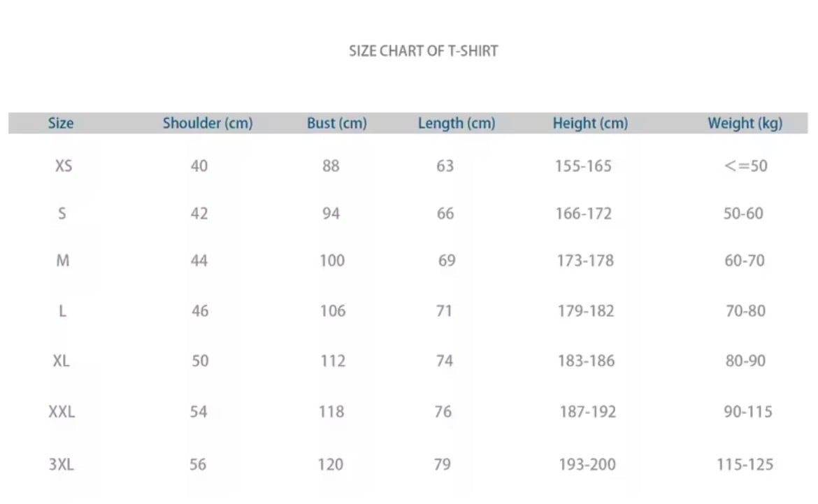Select the 115-125 weight range cell
Image resolution: width=818 pixels, height=504 pixels.
(x=745, y=464)
